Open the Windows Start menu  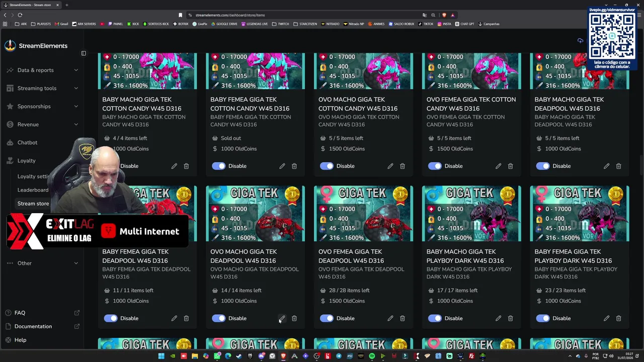[162, 356]
